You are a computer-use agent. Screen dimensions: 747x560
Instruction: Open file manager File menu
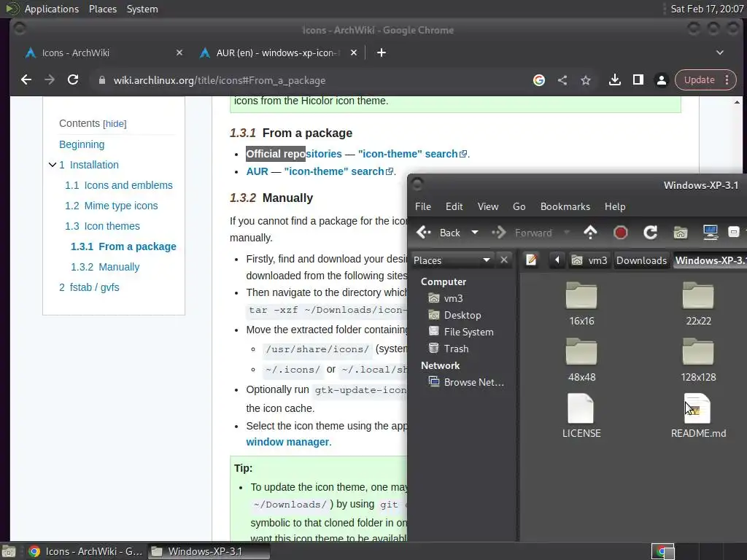coord(423,206)
